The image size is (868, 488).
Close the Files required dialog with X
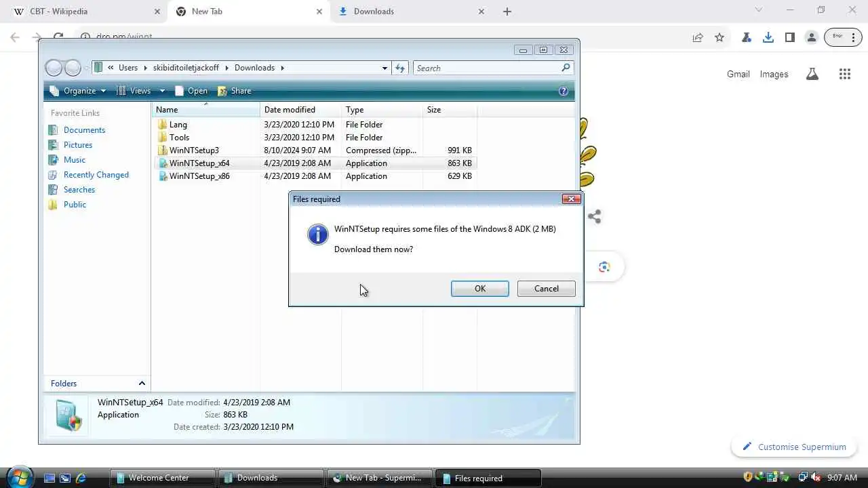coord(571,199)
